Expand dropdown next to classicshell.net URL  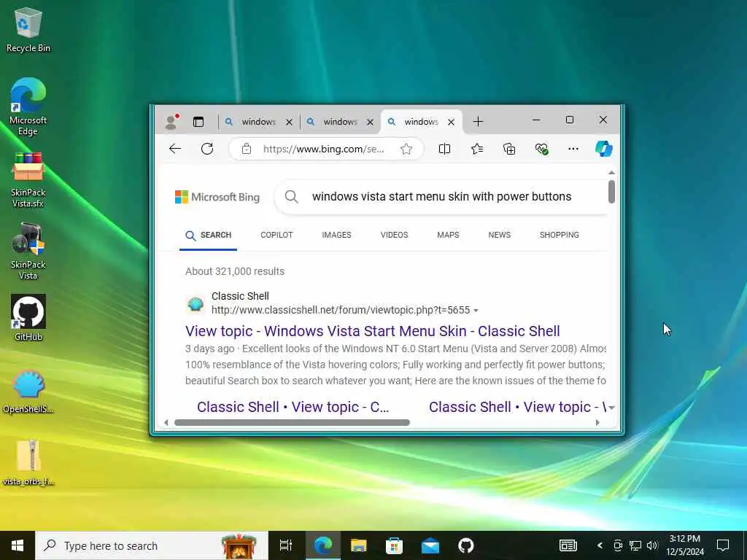click(x=476, y=311)
